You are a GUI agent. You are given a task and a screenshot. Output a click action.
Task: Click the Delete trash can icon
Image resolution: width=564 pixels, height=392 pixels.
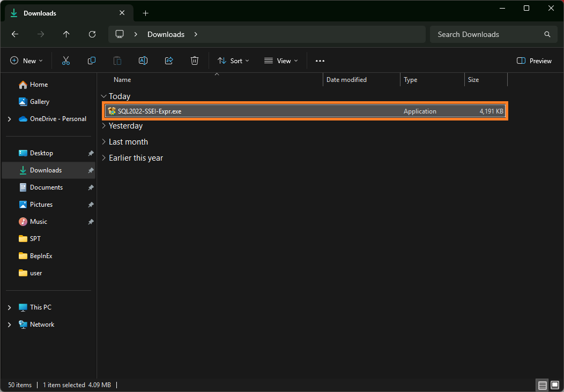(x=195, y=61)
